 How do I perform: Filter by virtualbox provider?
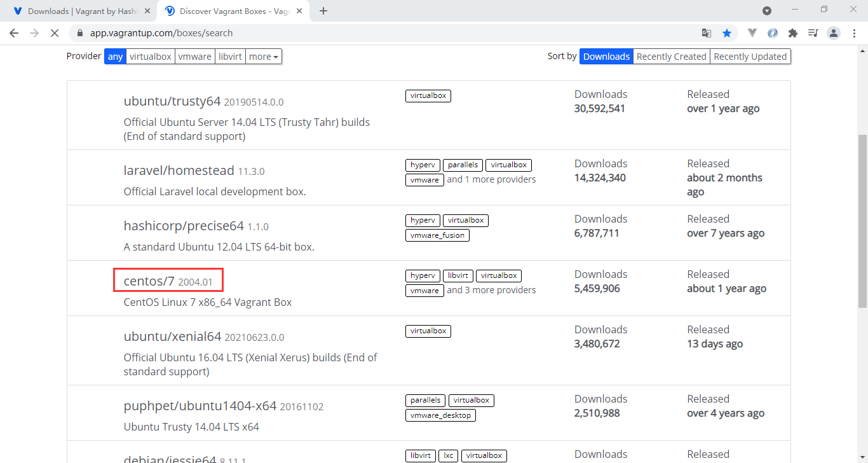coord(150,57)
